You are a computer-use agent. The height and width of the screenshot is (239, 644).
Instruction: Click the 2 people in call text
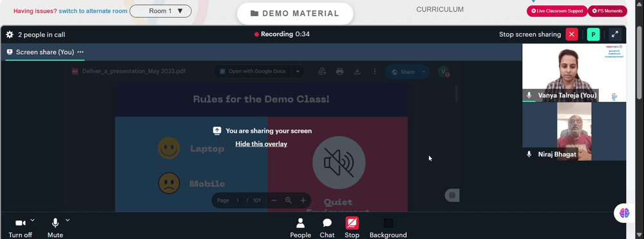[41, 35]
